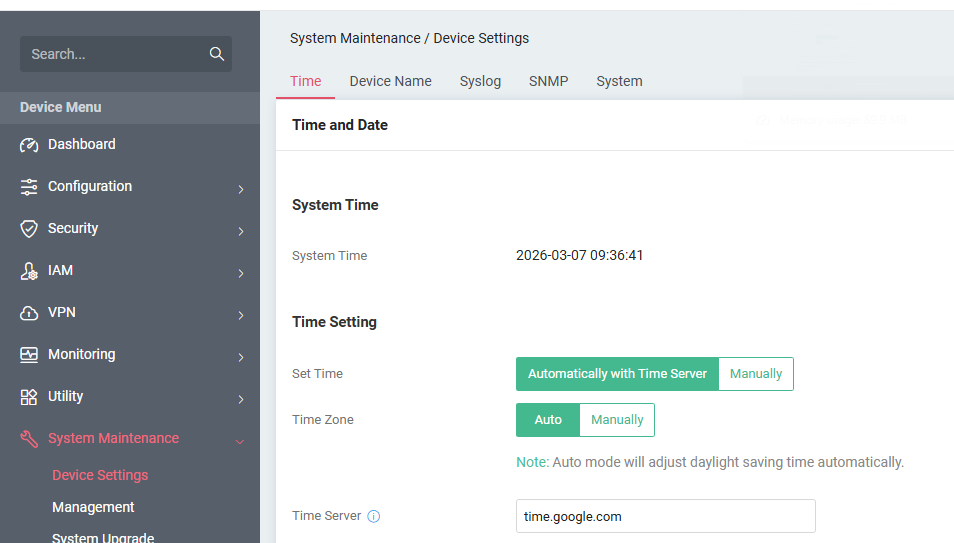This screenshot has height=543, width=954.
Task: Click the Utility grid icon
Action: point(29,397)
